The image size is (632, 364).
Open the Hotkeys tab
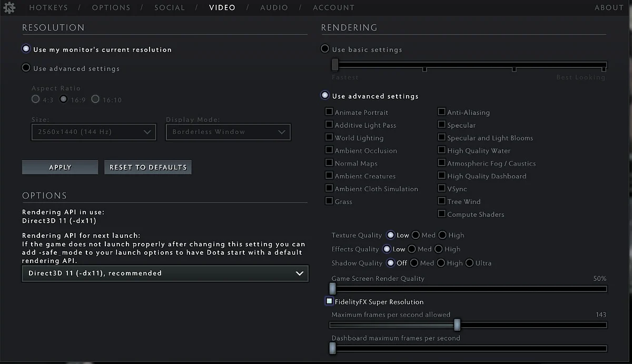tap(48, 7)
